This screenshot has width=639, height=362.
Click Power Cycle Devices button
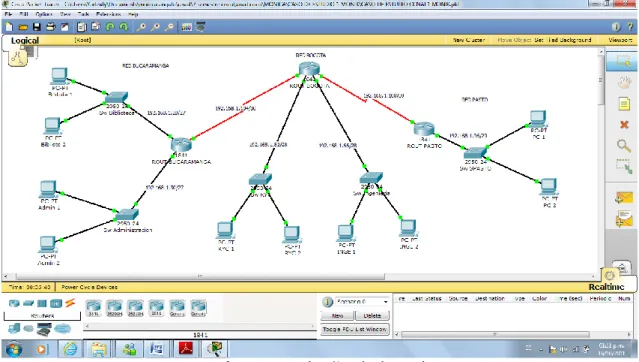[89, 287]
